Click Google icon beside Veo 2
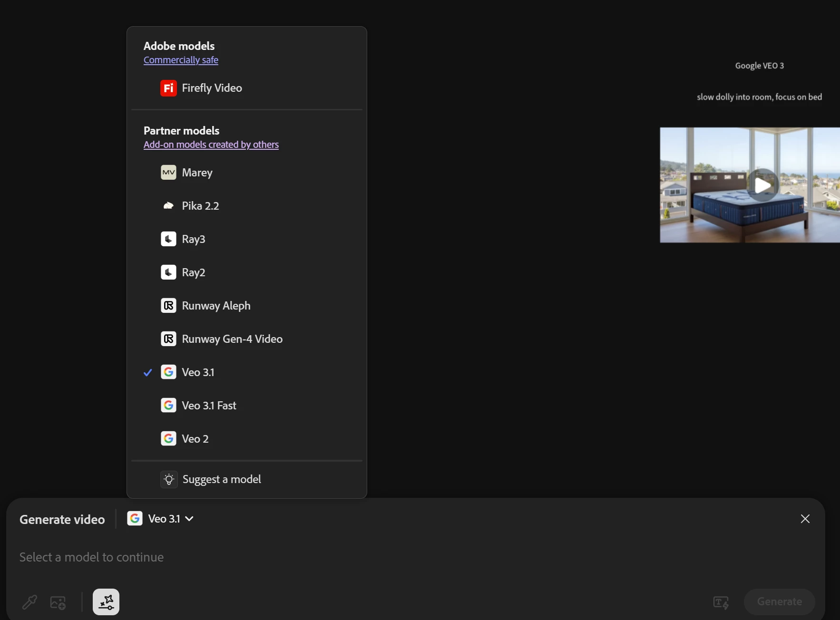This screenshot has width=840, height=620. [x=168, y=438]
